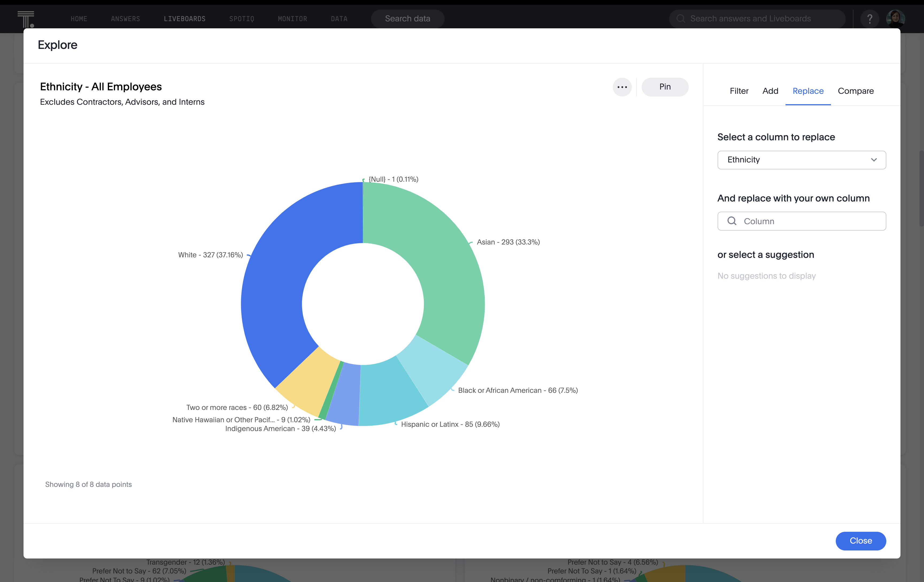Click the dropdown chevron arrow beside Ethnicity
The image size is (924, 582).
point(874,160)
